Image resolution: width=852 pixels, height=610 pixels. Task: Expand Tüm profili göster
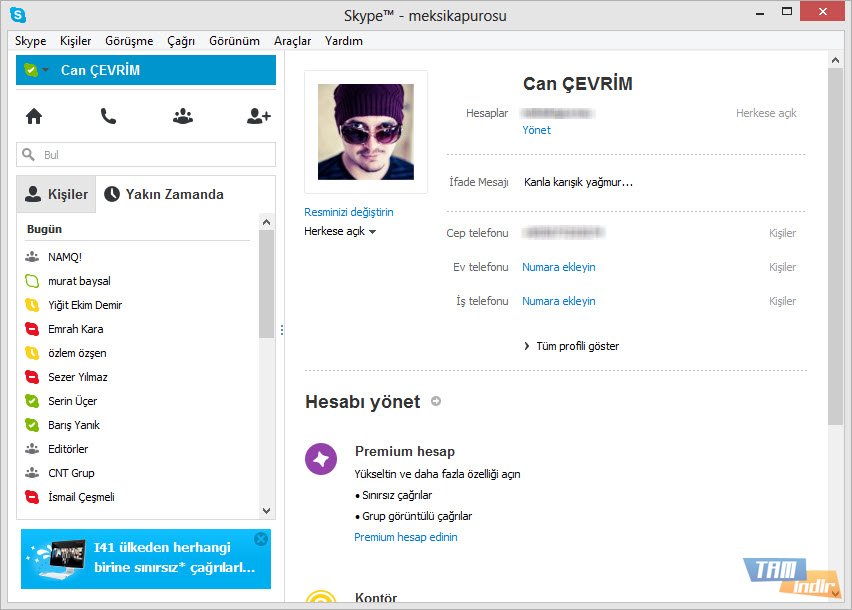571,346
